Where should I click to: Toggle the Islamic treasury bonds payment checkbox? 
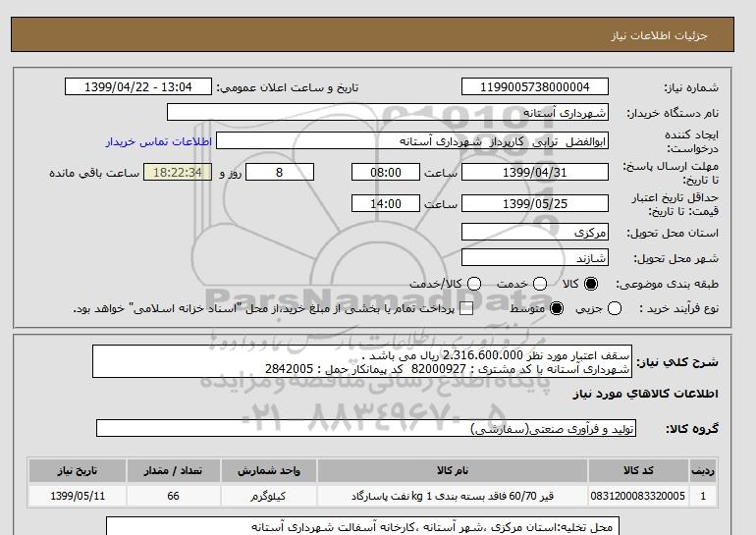466,309
